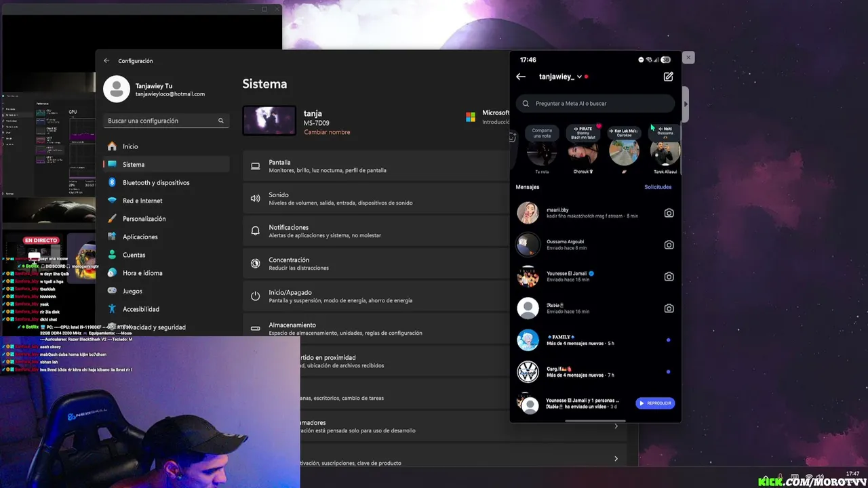The width and height of the screenshot is (868, 488).
Task: Open Tarek Allaoui's note avatar
Action: click(665, 152)
